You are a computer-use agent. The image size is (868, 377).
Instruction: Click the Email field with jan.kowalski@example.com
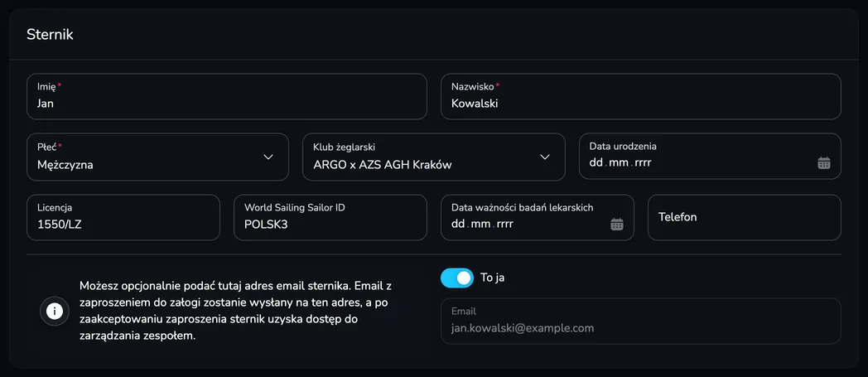(640, 321)
